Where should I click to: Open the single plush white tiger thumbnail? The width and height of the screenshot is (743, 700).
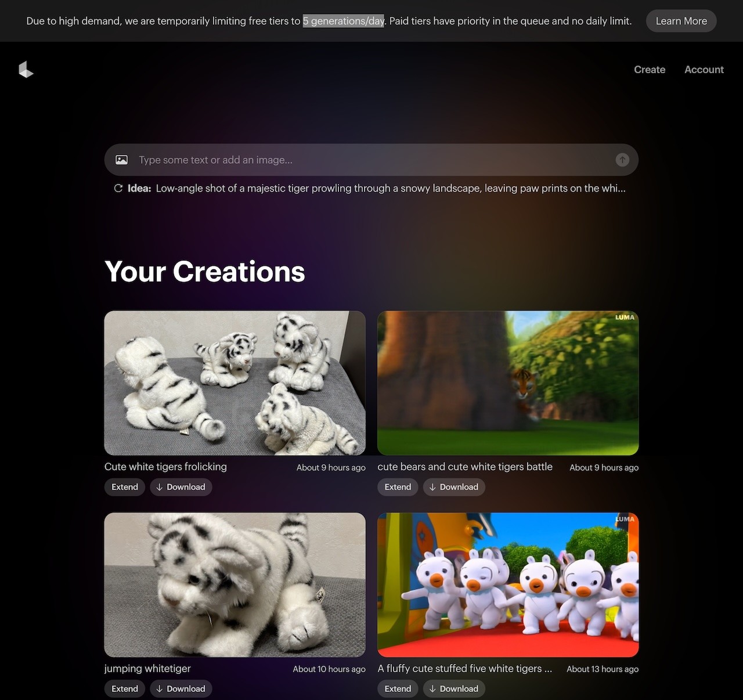pyautogui.click(x=235, y=585)
